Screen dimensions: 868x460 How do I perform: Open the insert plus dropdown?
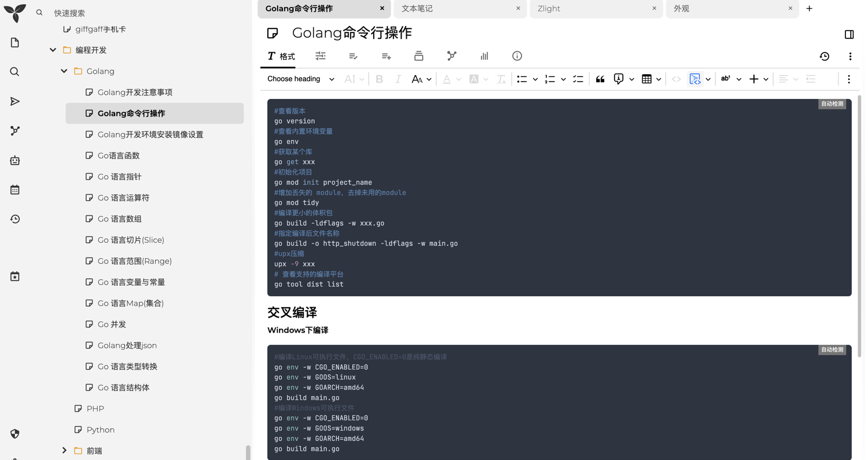coord(759,79)
